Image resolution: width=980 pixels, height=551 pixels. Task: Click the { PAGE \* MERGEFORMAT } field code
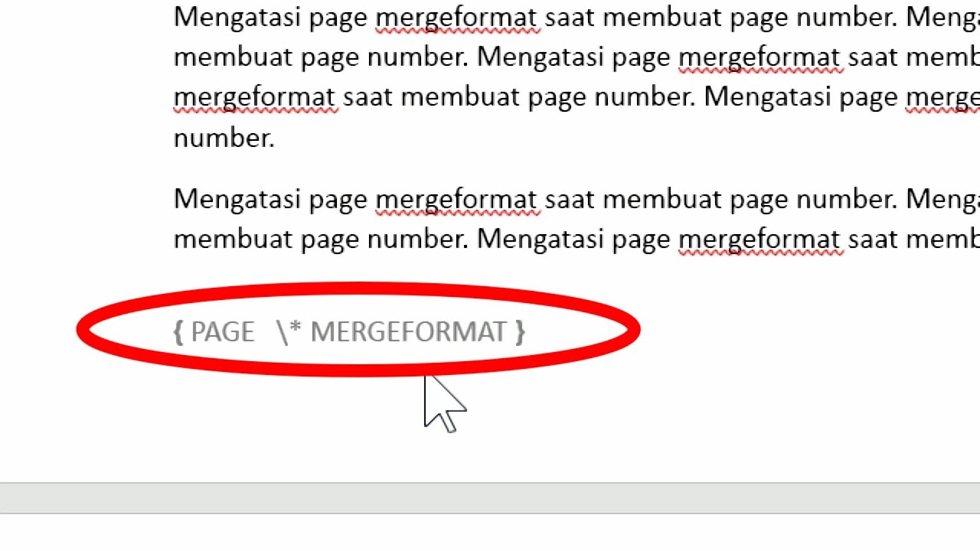click(349, 332)
